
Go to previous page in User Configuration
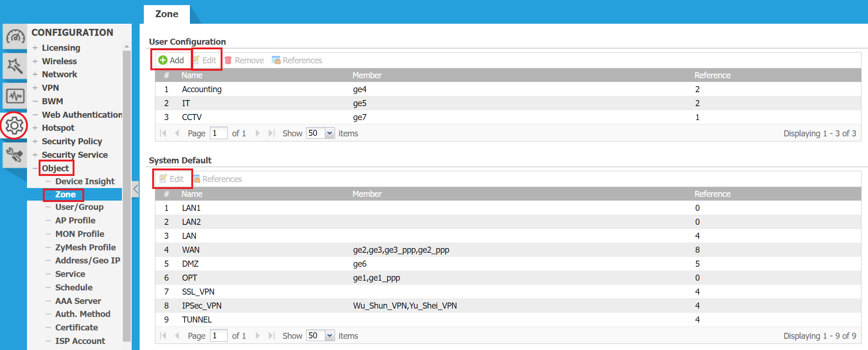point(177,133)
